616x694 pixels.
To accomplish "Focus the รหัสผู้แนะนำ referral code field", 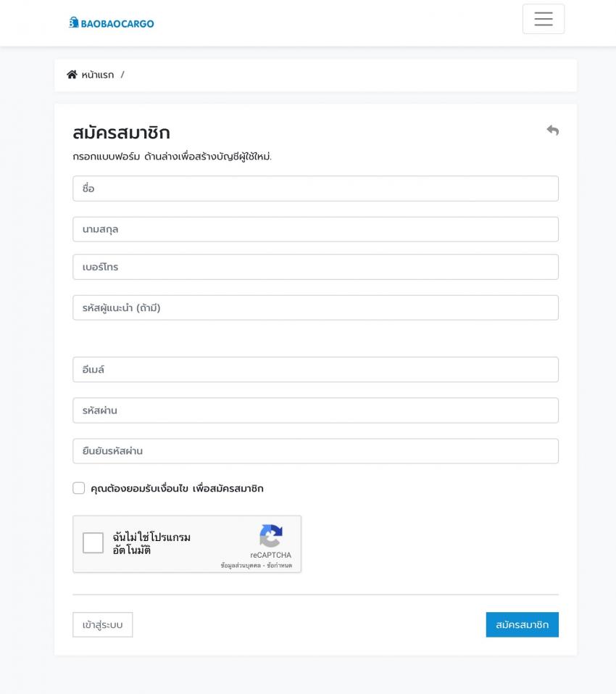I will tap(316, 307).
